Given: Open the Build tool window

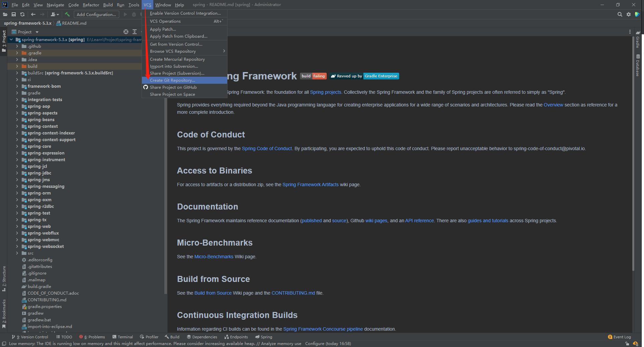Looking at the screenshot, I should tap(172, 337).
